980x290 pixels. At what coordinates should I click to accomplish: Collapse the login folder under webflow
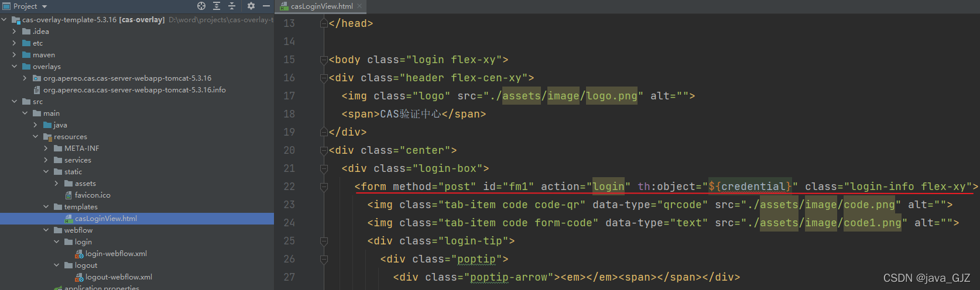[x=57, y=242]
